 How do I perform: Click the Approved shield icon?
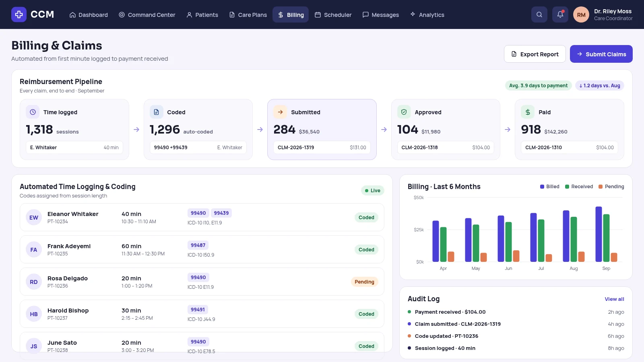click(x=404, y=112)
